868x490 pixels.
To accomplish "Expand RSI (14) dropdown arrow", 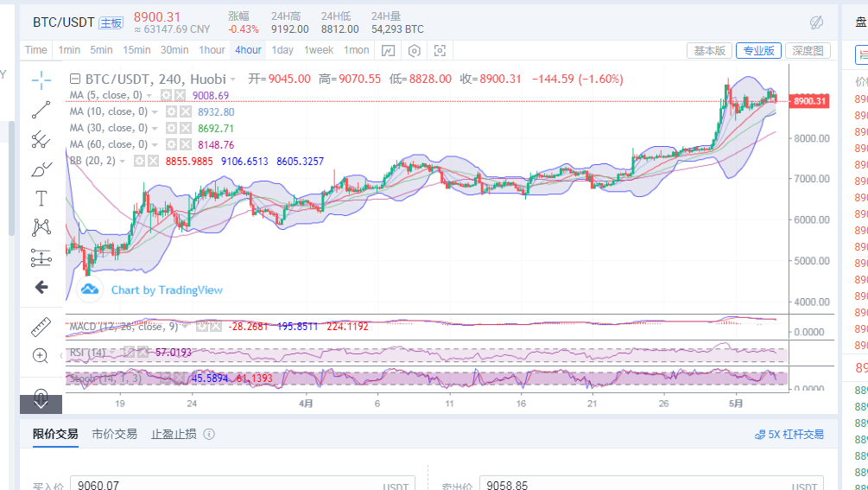I will 112,353.
